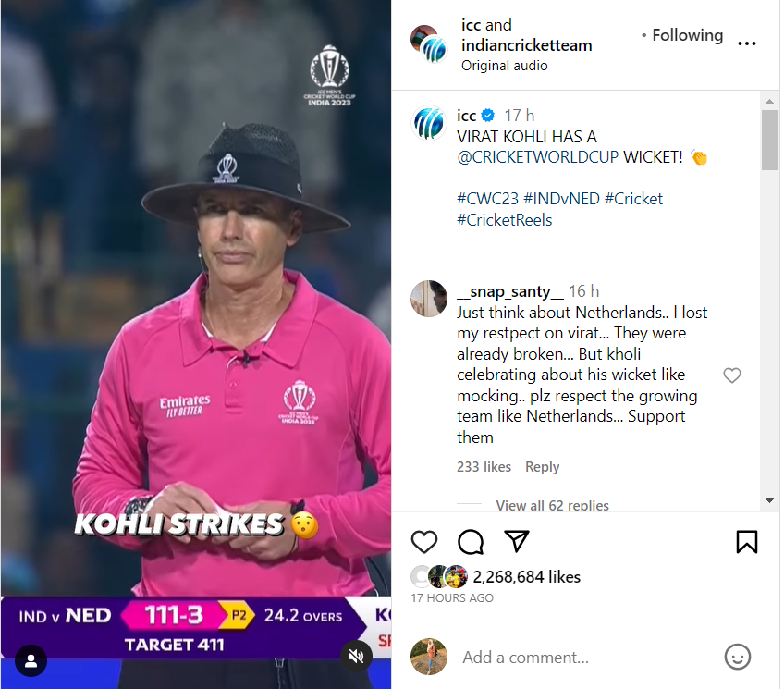The width and height of the screenshot is (784, 689).
Task: Open the _snap_santy_ profile picture
Action: pos(428,299)
